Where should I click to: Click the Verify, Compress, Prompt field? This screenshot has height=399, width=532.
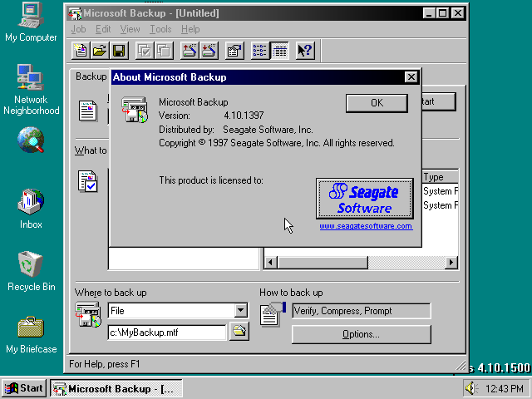click(362, 311)
